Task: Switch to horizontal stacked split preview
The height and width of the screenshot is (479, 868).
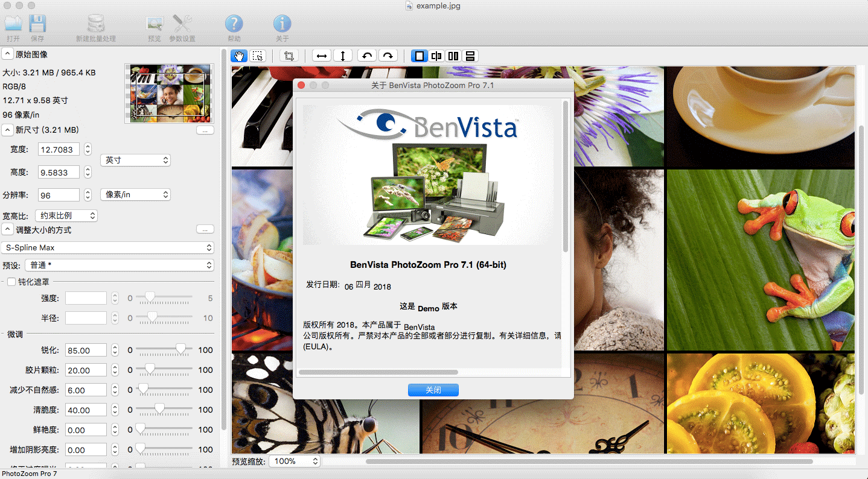Action: [470, 56]
